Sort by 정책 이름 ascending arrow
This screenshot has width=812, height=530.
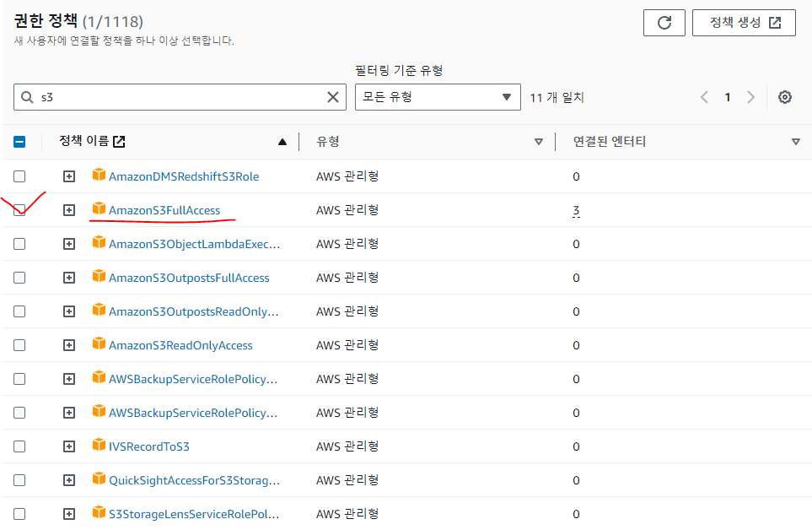point(282,142)
